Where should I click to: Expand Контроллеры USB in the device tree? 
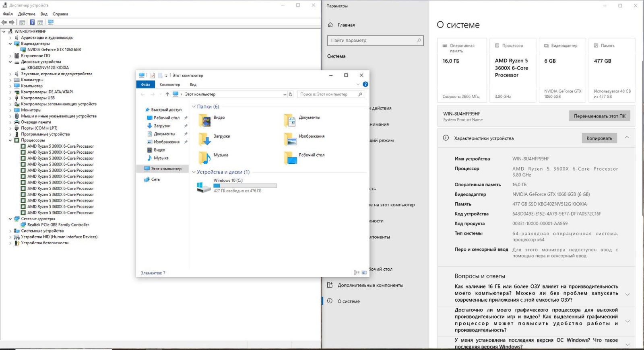[10, 98]
